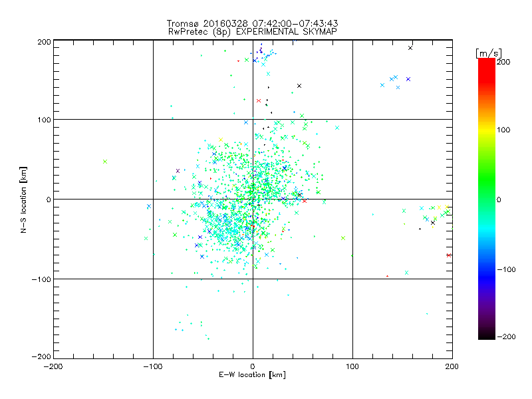532x399 pixels.
Task: Click the -100 tick label on the E-W axis
Action: point(153,366)
